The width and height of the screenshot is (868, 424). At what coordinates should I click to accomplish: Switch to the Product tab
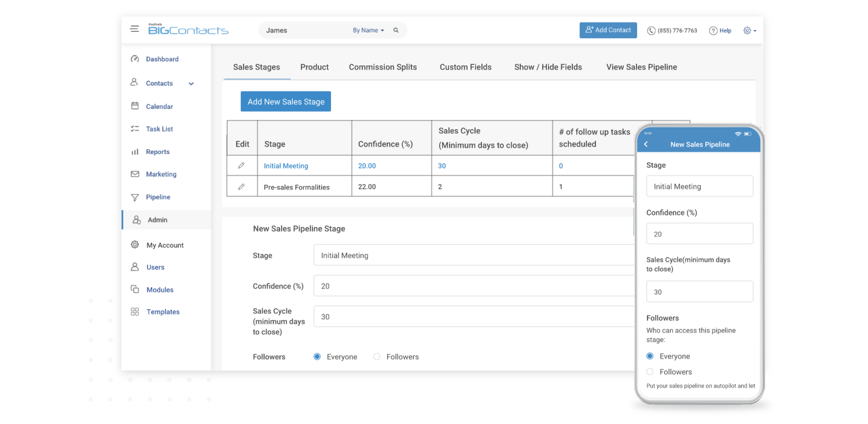click(315, 67)
